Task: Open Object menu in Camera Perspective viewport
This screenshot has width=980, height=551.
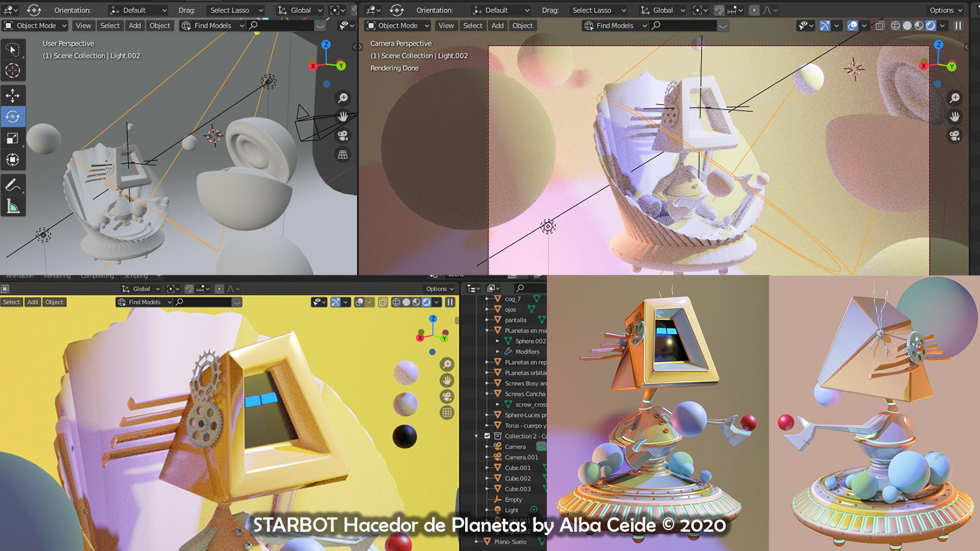Action: click(523, 25)
